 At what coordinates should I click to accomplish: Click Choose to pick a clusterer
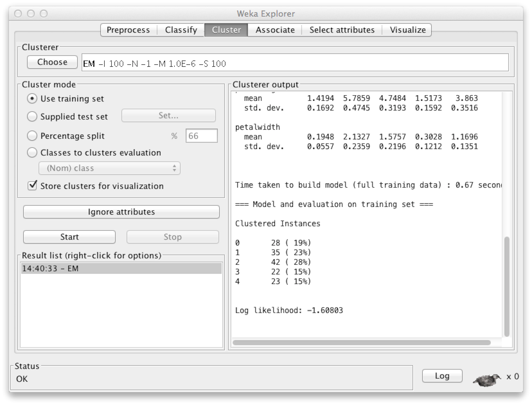pos(52,62)
